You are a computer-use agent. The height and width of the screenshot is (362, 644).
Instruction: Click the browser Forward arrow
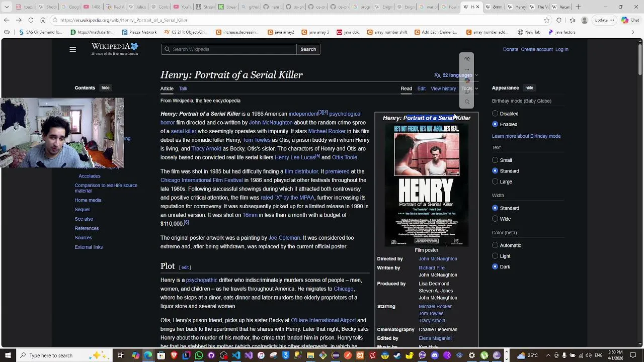tap(19, 20)
